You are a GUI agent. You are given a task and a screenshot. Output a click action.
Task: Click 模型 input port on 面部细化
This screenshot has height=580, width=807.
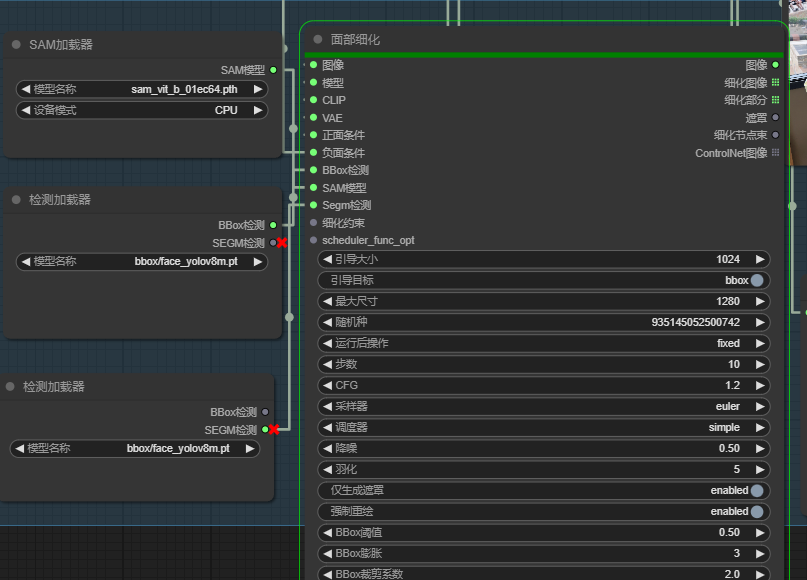(x=313, y=82)
